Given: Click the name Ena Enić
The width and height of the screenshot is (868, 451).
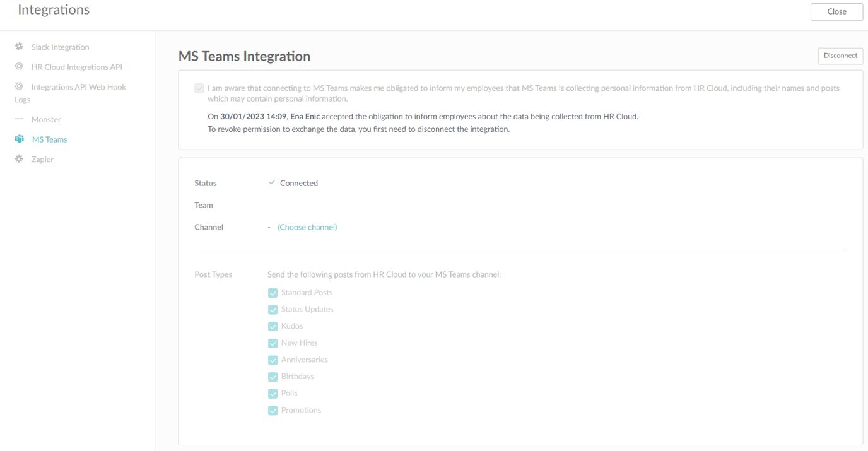Looking at the screenshot, I should pos(305,117).
